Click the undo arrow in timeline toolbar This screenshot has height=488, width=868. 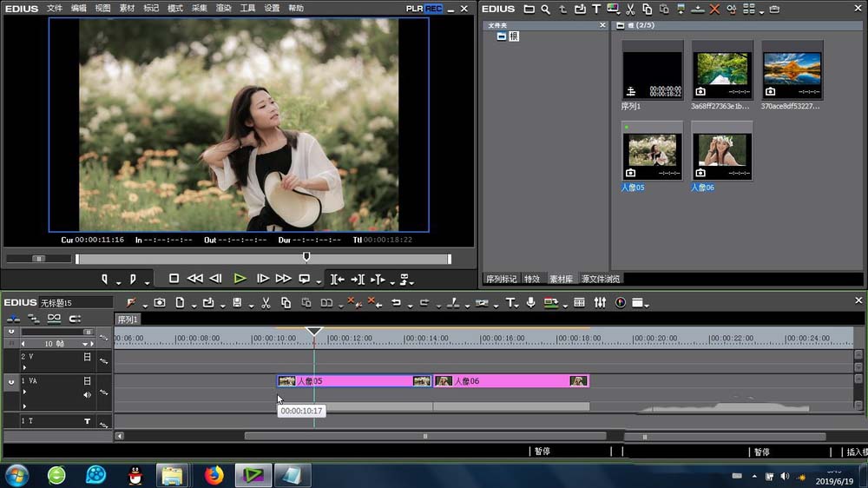pyautogui.click(x=396, y=302)
